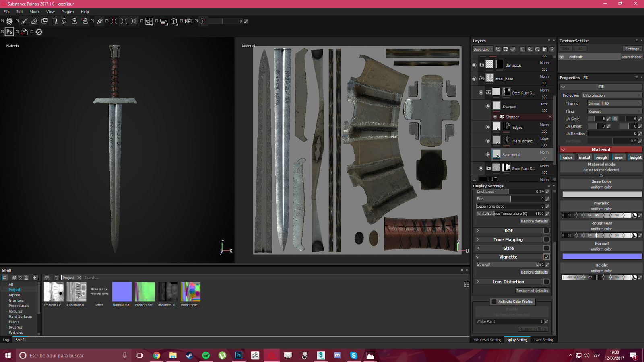Open Google Chrome from the taskbar
Screen dimensions: 644x362
157,355
